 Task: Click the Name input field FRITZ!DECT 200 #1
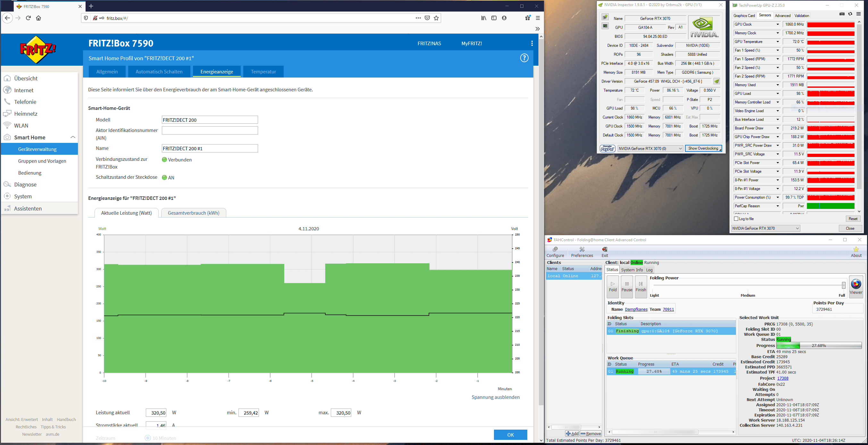(210, 148)
